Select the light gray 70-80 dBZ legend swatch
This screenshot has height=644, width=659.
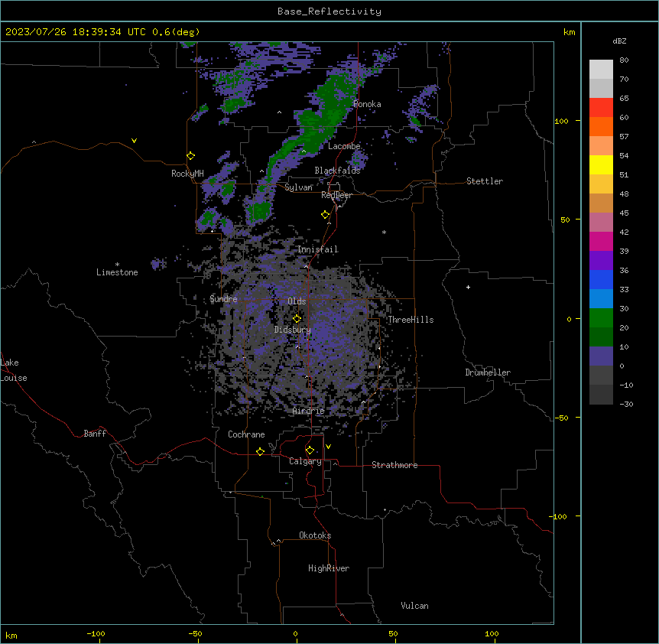pos(601,70)
